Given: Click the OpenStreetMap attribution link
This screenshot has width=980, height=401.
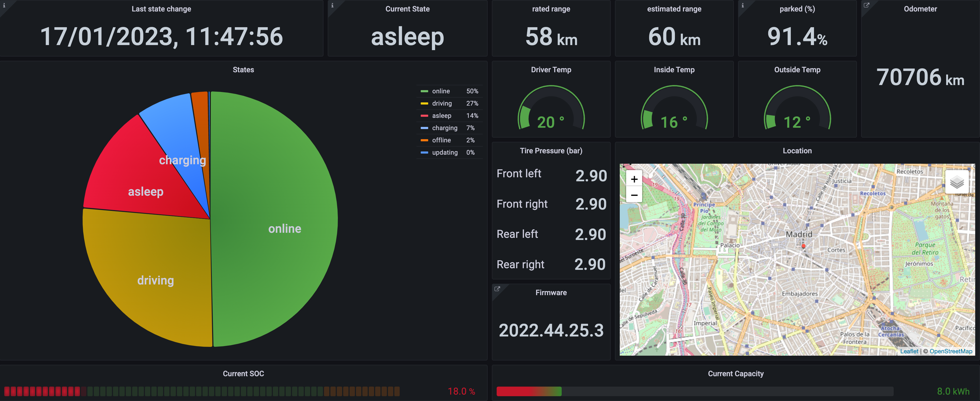Looking at the screenshot, I should (x=950, y=351).
